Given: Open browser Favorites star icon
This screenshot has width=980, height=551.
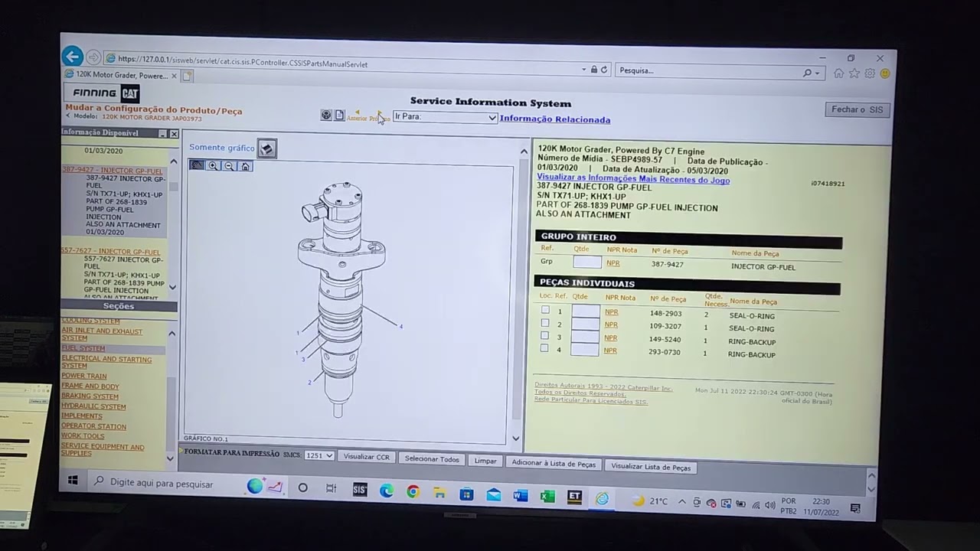Looking at the screenshot, I should [854, 73].
